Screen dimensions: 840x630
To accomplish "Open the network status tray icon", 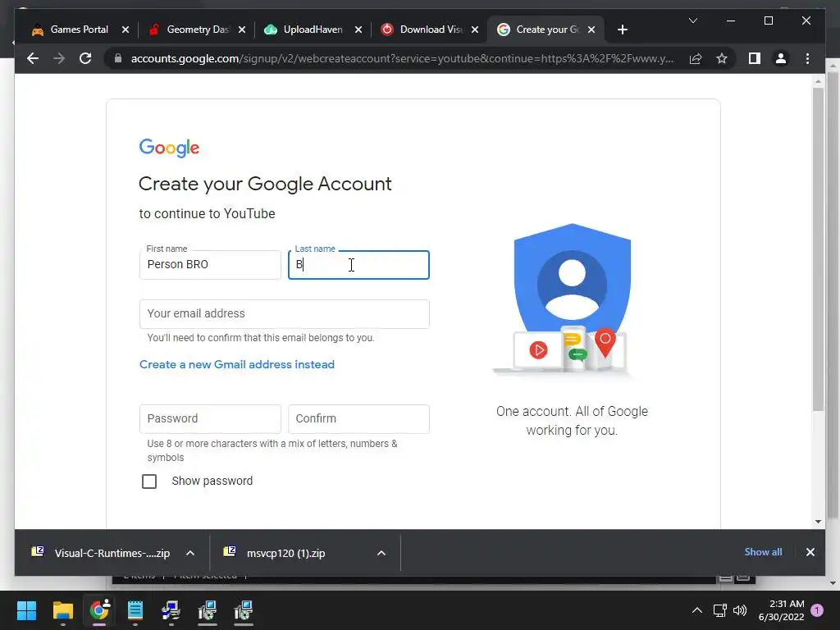I will click(x=719, y=610).
